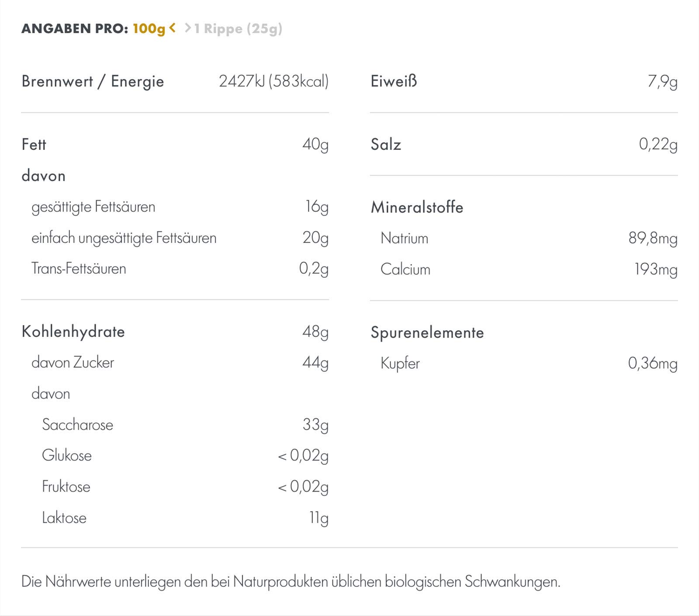Click the gray chevron before 1 Rippe
The width and height of the screenshot is (699, 616).
point(188,28)
